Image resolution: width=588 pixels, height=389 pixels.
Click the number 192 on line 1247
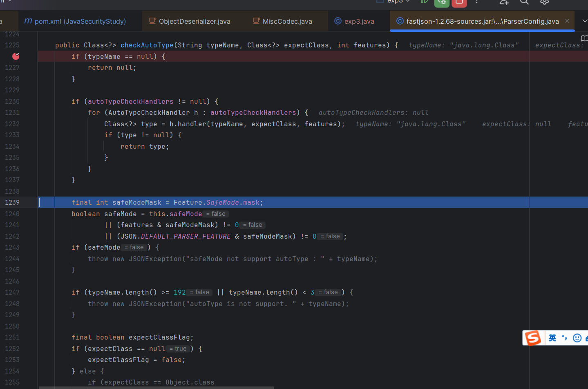click(180, 292)
